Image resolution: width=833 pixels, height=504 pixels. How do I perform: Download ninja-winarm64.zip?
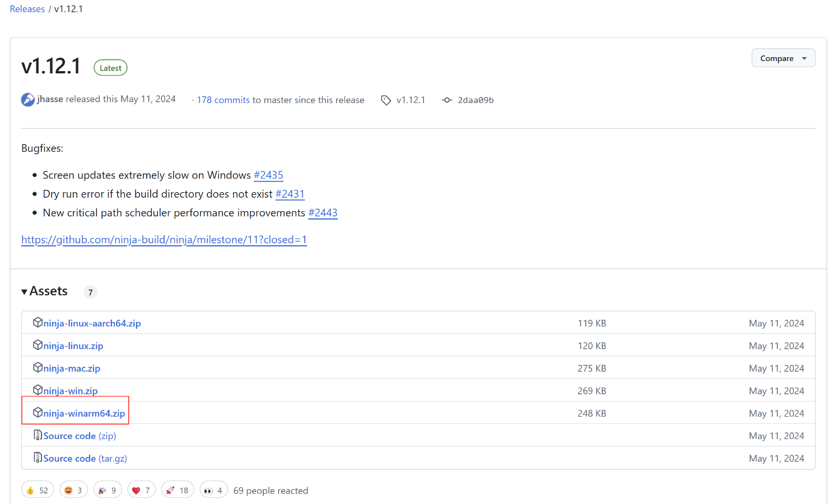(84, 413)
